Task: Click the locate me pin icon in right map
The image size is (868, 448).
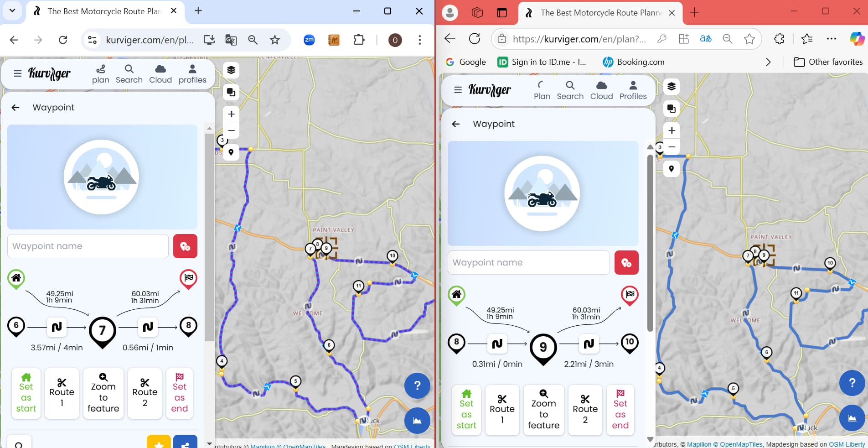Action: 671,169
